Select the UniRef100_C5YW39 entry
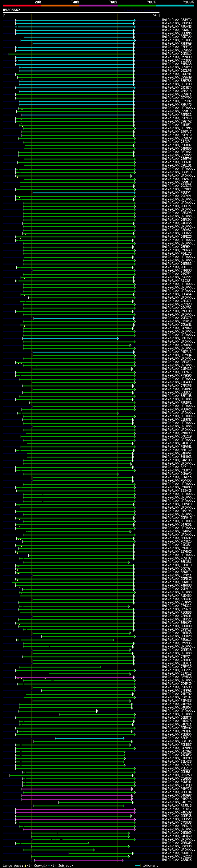The height and width of the screenshot is (868, 197). pos(177,57)
